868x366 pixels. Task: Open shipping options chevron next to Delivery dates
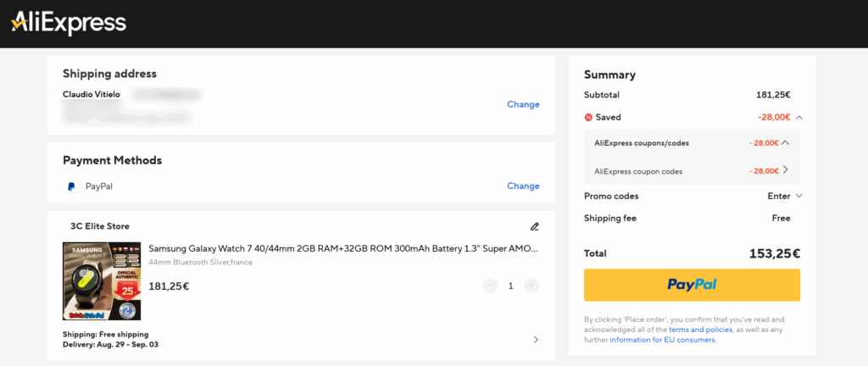pos(536,340)
